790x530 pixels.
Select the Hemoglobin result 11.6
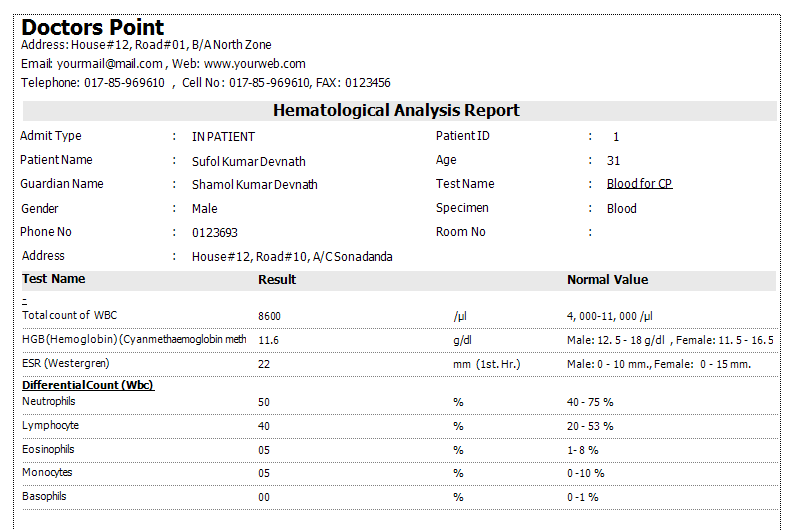click(268, 340)
